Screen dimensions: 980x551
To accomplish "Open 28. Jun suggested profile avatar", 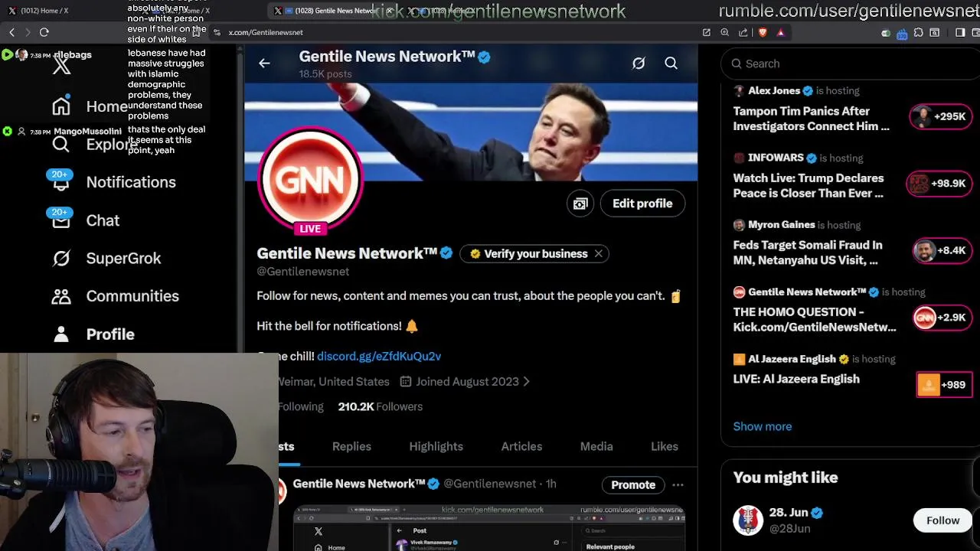I will 748,520.
